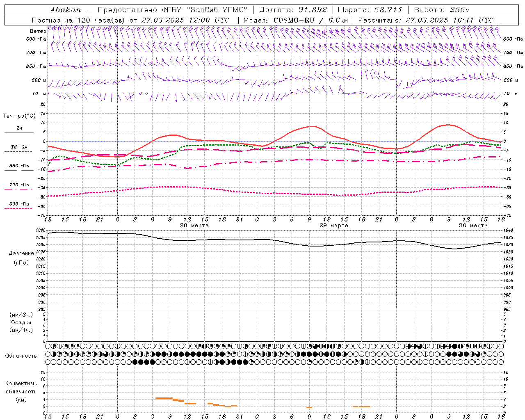The width and height of the screenshot is (525, 420).
Task: Click the 28 марта date label
Action: [194, 226]
